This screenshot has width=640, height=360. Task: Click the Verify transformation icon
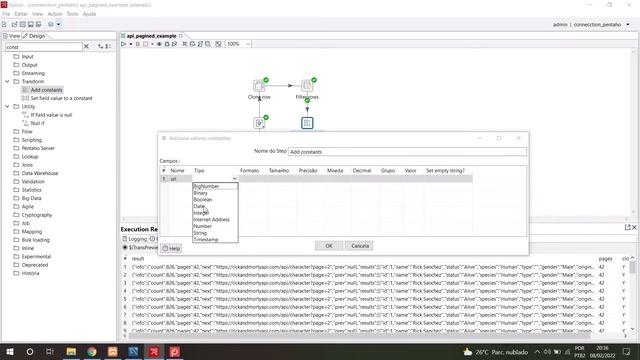[x=185, y=44]
